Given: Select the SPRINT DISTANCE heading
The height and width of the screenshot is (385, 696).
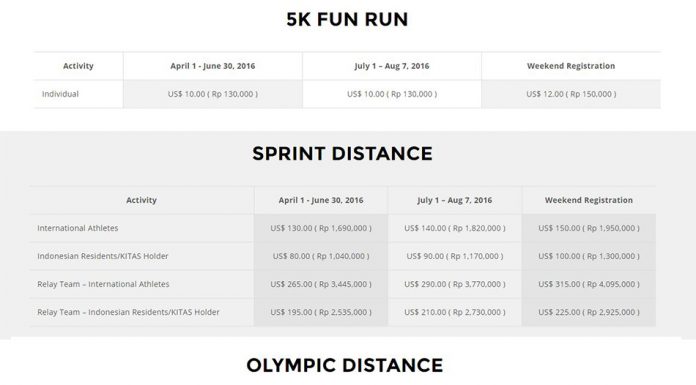Looking at the screenshot, I should point(342,154).
